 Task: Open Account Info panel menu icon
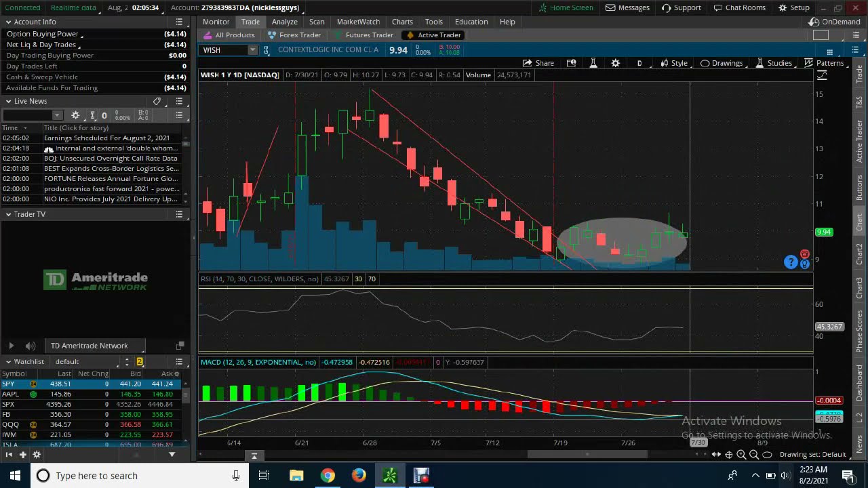pyautogui.click(x=179, y=22)
